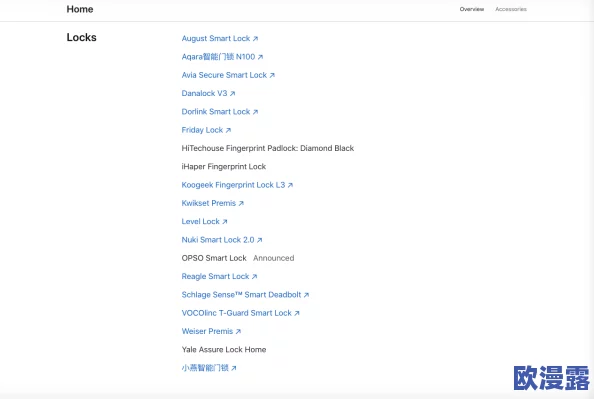Open the Weiser Premis link
Image resolution: width=594 pixels, height=399 pixels.
click(211, 331)
